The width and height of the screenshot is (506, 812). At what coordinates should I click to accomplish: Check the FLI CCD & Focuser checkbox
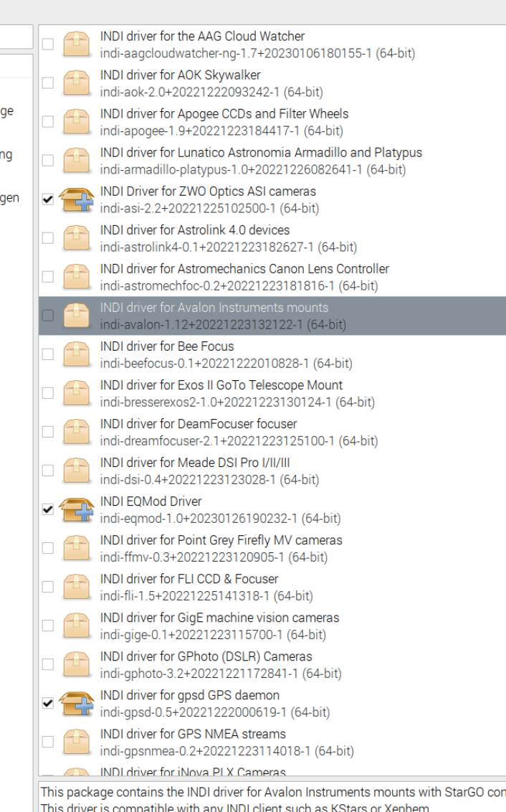(x=47, y=587)
